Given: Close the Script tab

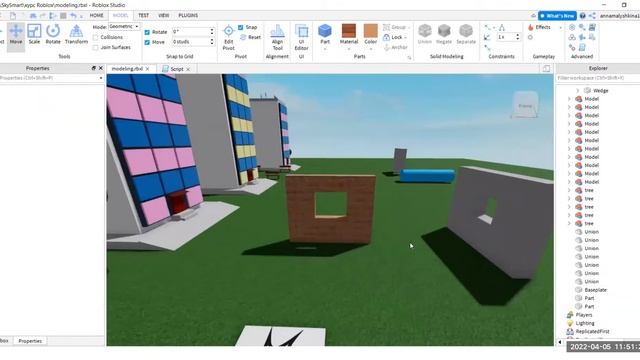Looking at the screenshot, I should 188,69.
